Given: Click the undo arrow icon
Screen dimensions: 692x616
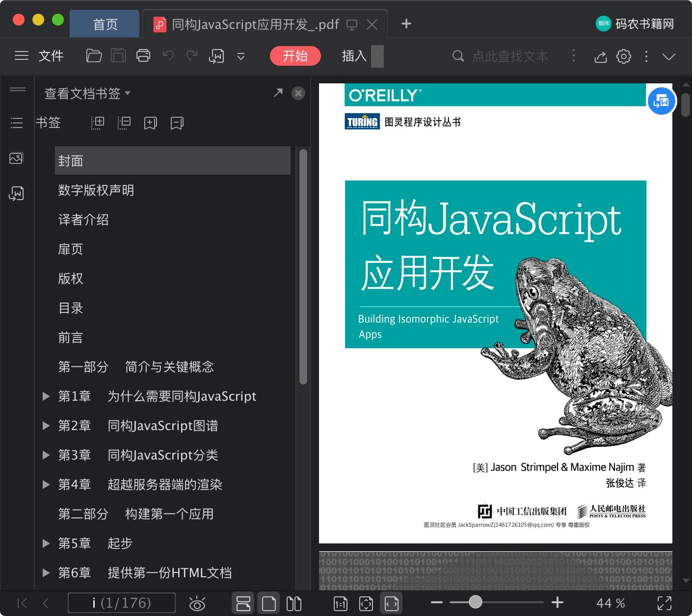Looking at the screenshot, I should point(168,56).
